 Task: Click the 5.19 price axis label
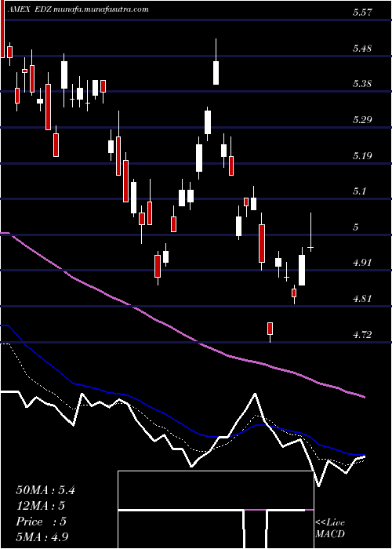pos(362,156)
